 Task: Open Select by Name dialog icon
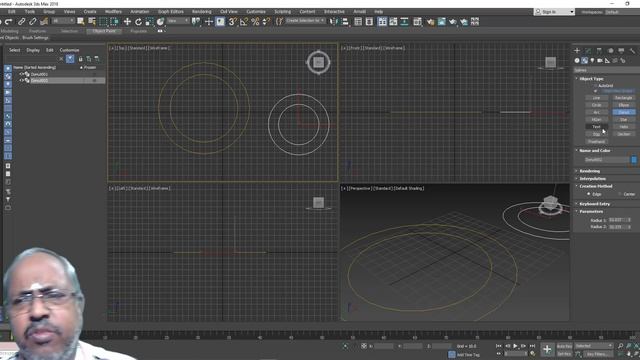[92, 22]
